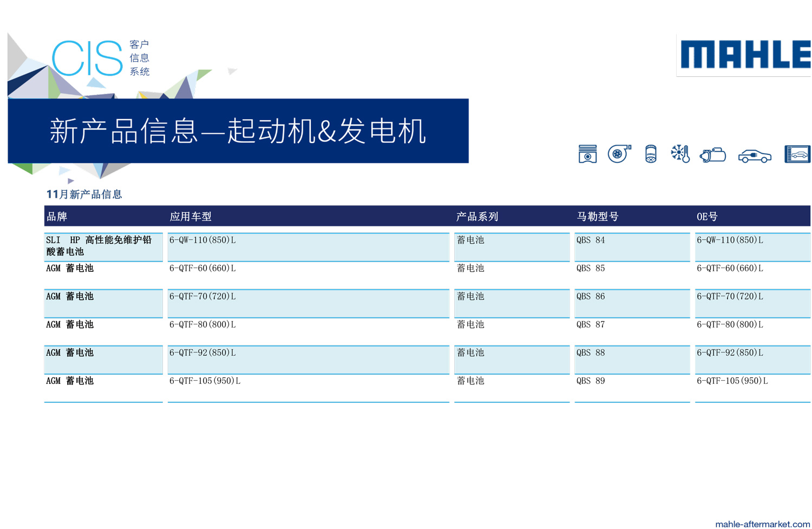Viewport: 812px width, 529px height.
Task: Click 6-QTF-80(800)L in 应用车型 column
Action: click(x=202, y=324)
